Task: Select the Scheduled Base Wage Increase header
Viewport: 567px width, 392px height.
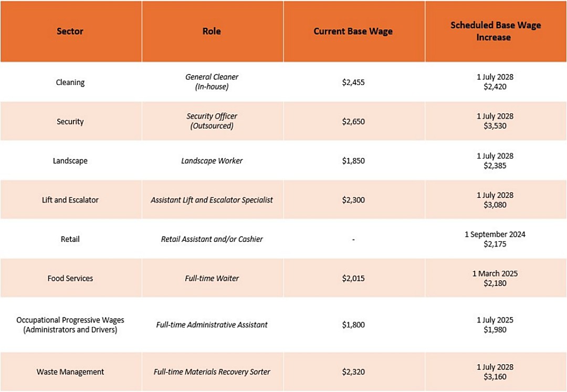Action: (496, 31)
